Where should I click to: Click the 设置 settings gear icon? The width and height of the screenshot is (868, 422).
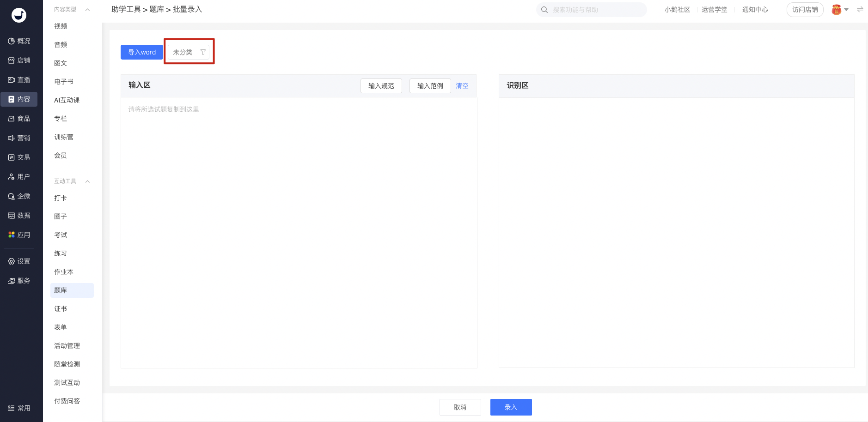click(x=11, y=261)
